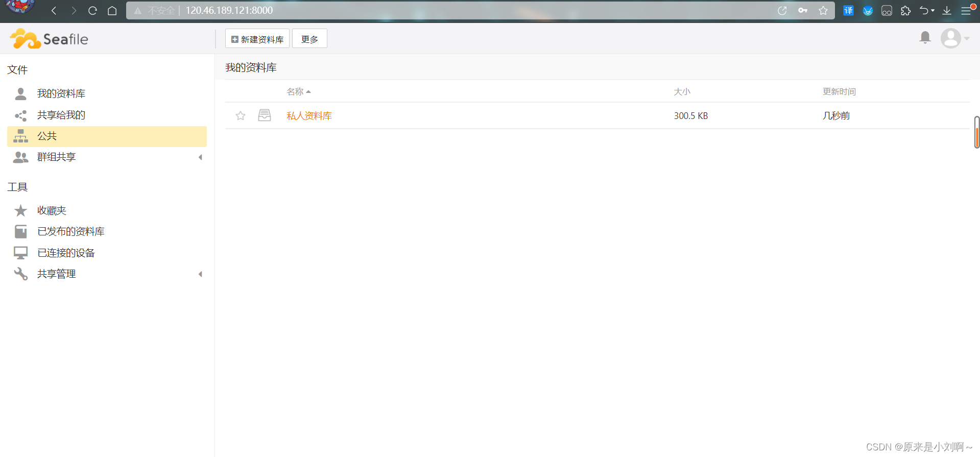Go back in browser
Screen dimensions: 980x457
[x=54, y=10]
